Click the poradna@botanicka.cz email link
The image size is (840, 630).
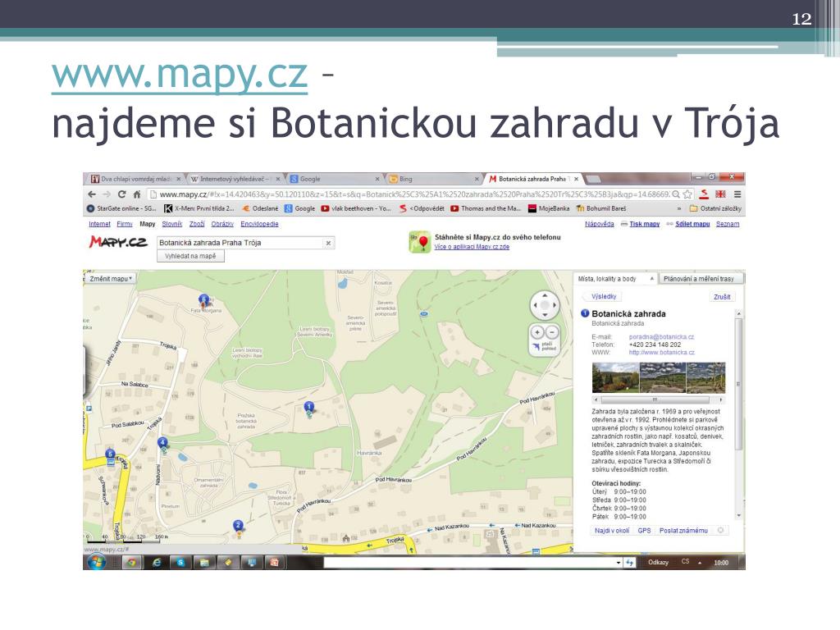click(661, 337)
